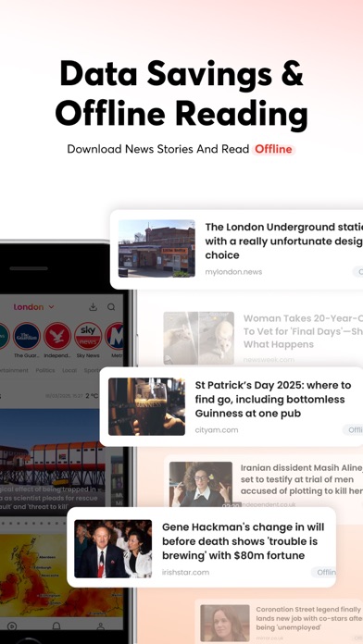The image size is (363, 644).
Task: Open 'Coronation Street legend' headline
Action: pos(308,618)
